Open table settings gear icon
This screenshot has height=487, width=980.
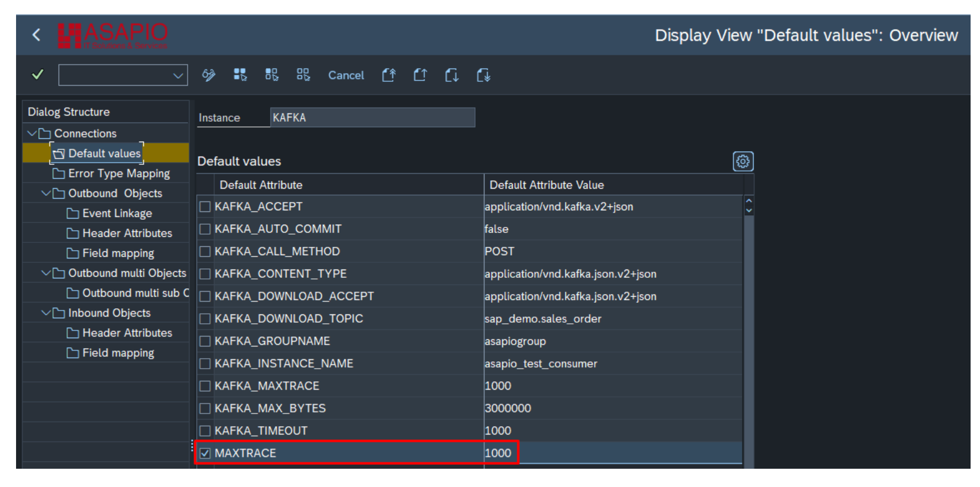click(x=743, y=162)
